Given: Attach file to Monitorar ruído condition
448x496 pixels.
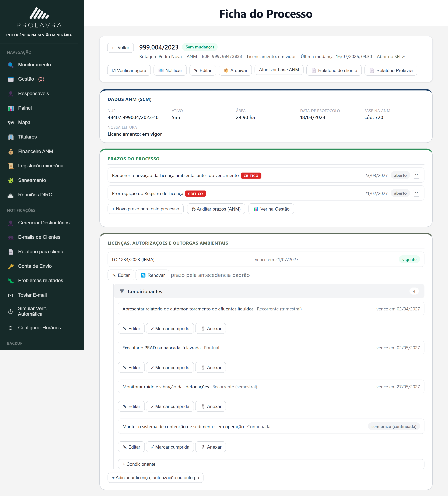Looking at the screenshot, I should tap(211, 406).
